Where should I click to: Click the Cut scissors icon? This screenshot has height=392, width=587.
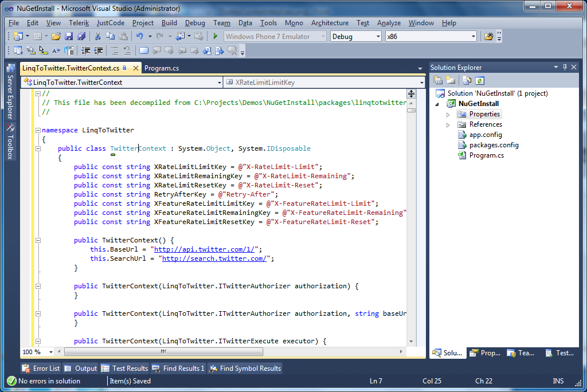97,36
